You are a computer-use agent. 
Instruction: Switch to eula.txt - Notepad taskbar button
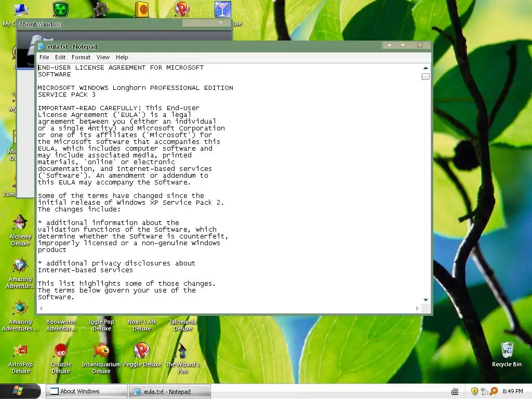[170, 392]
